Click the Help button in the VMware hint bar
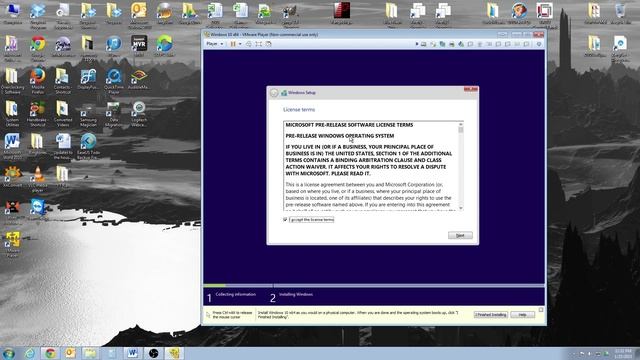 (x=522, y=315)
